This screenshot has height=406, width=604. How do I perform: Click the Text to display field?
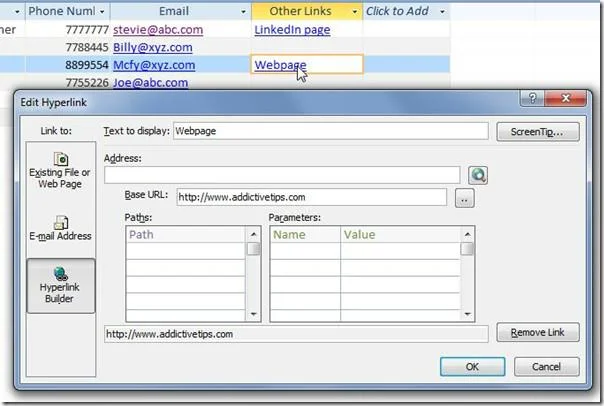pos(331,131)
